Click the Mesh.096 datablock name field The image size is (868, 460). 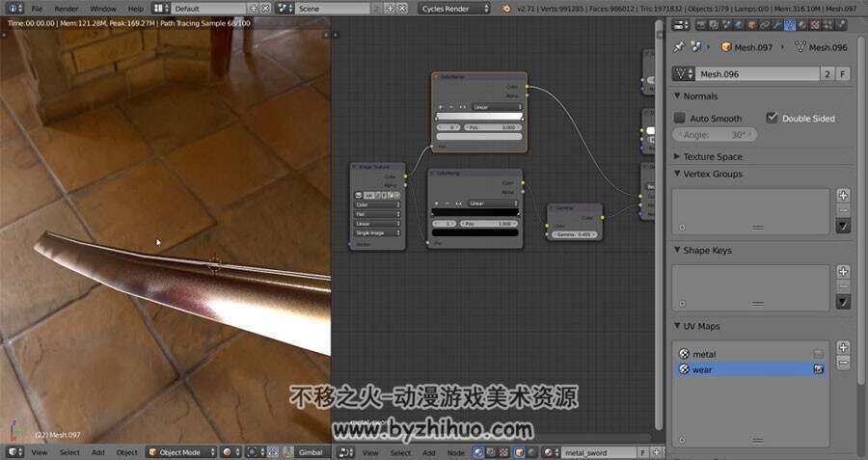click(757, 73)
